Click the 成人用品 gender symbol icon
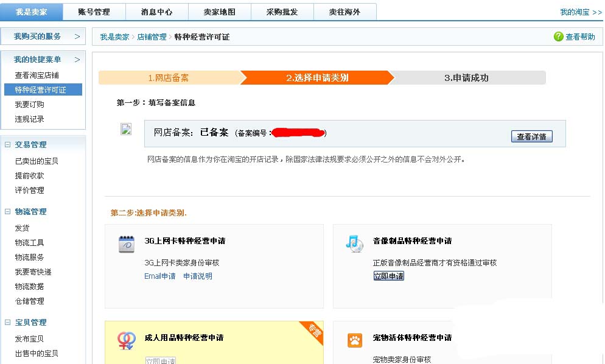The width and height of the screenshot is (605, 364). (x=126, y=340)
